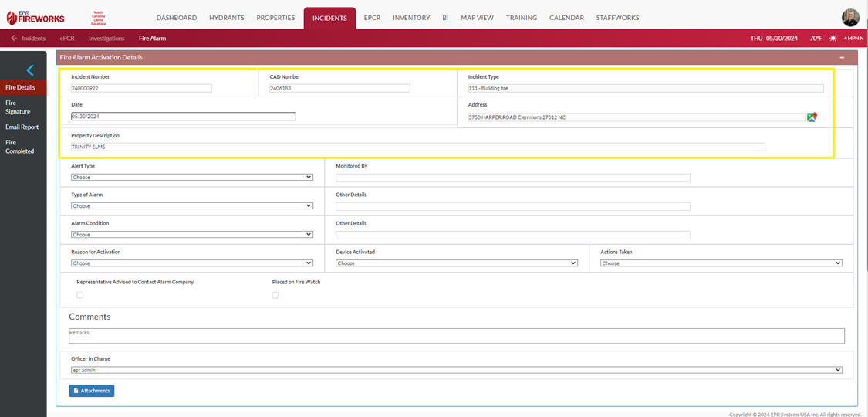
Task: Open the Alert Type dropdown
Action: tap(192, 177)
